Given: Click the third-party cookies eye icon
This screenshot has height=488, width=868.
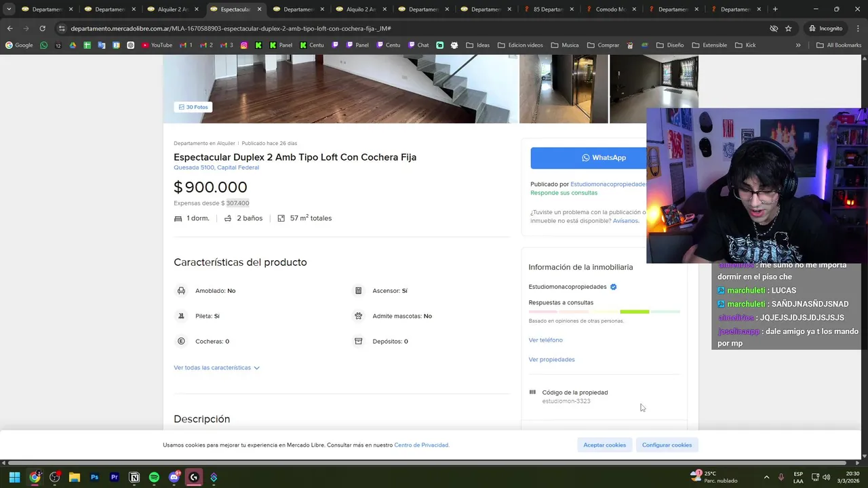Looking at the screenshot, I should tap(774, 28).
